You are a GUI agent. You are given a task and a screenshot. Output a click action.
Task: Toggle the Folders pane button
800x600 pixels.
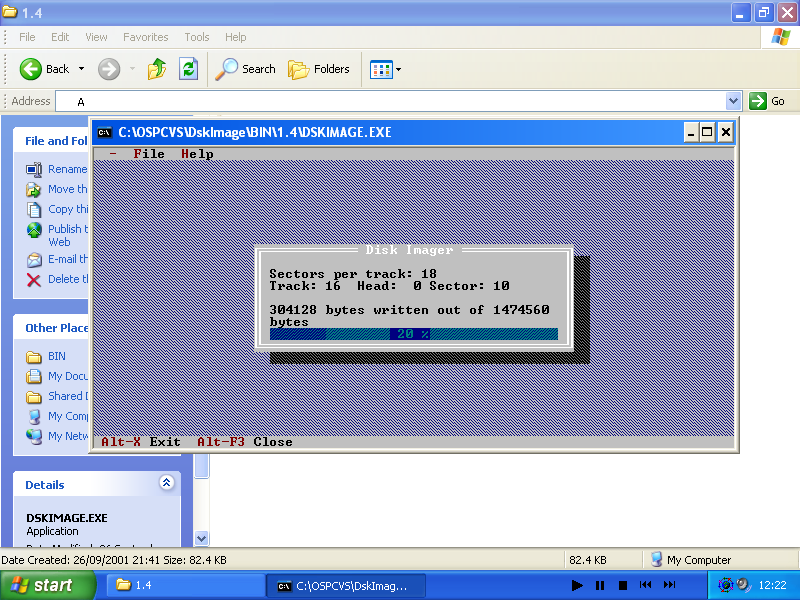click(x=319, y=69)
